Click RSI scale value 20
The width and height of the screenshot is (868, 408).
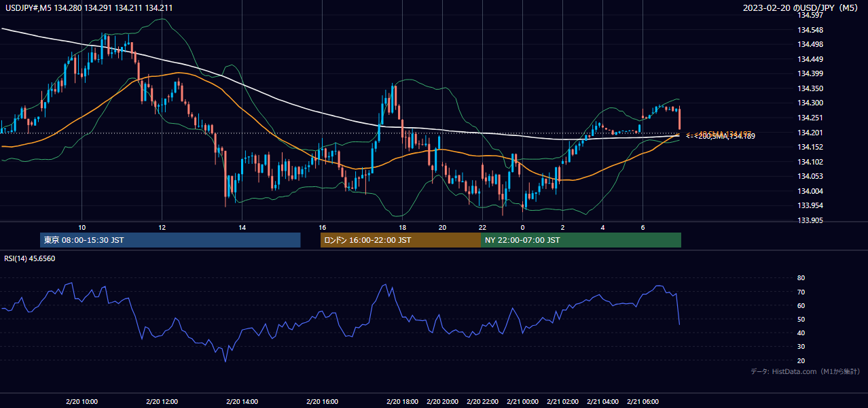801,360
